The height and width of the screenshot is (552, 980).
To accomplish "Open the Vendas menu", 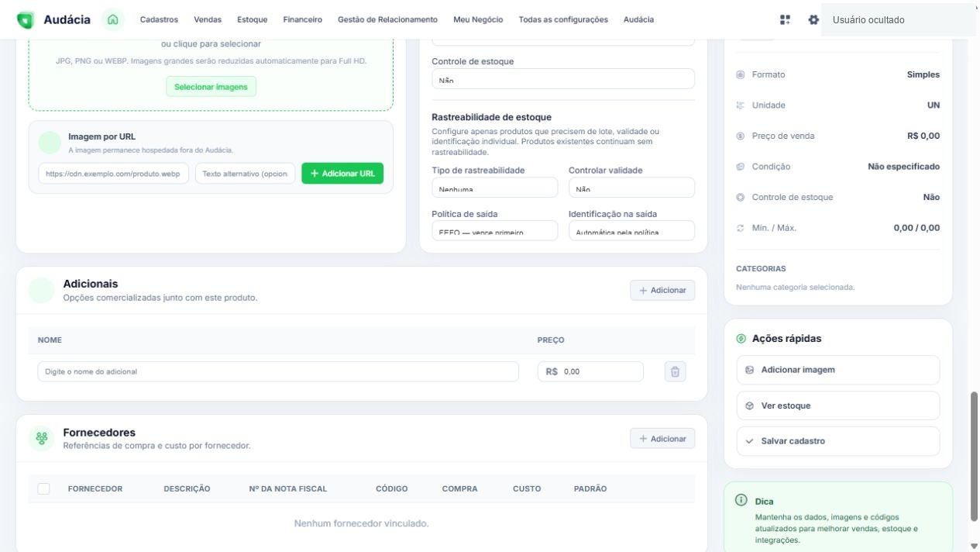I will (x=208, y=19).
